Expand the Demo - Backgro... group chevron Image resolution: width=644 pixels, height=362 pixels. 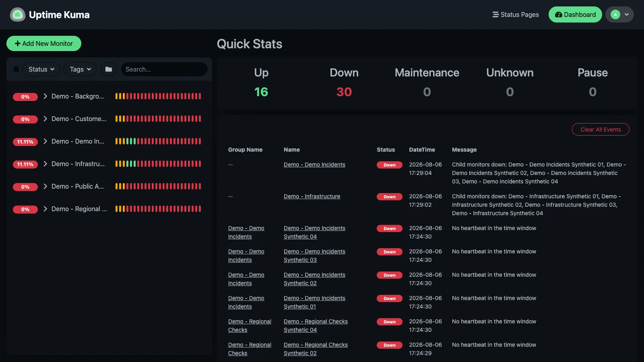tap(45, 96)
